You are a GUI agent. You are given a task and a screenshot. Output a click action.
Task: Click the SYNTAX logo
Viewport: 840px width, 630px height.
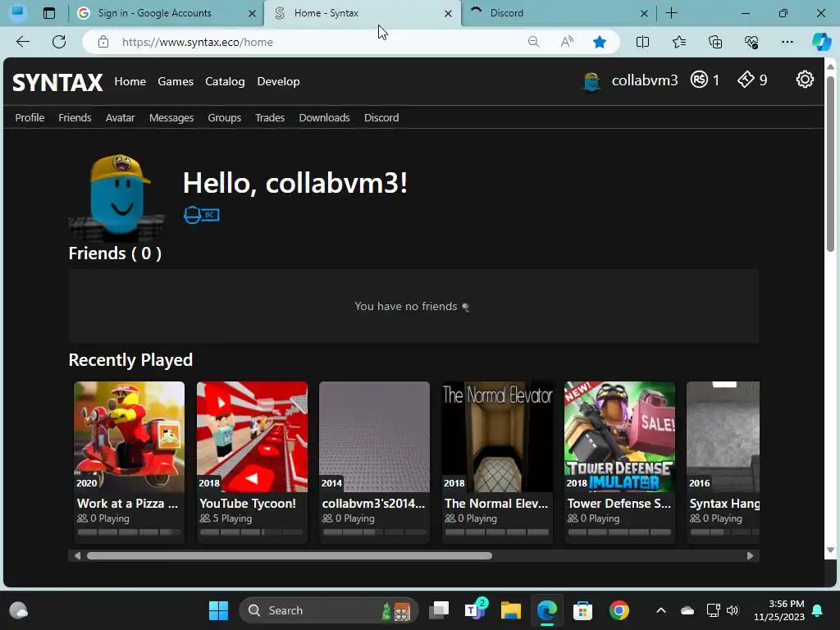(57, 82)
